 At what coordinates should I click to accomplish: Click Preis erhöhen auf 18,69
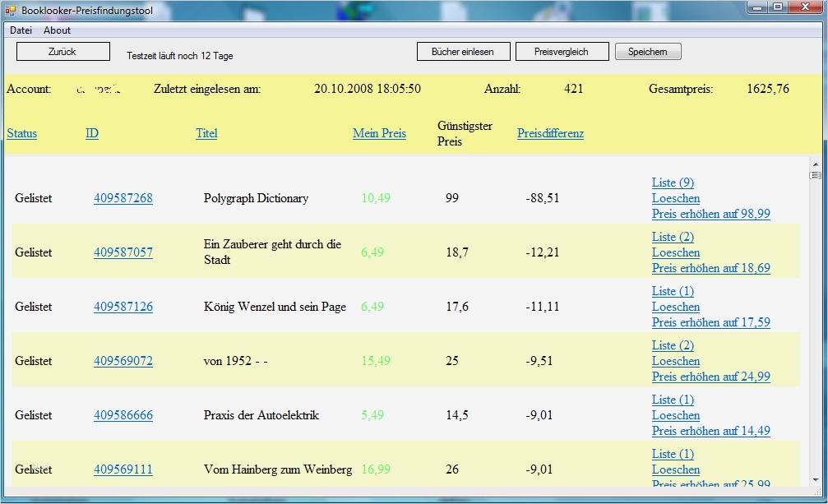pos(710,268)
